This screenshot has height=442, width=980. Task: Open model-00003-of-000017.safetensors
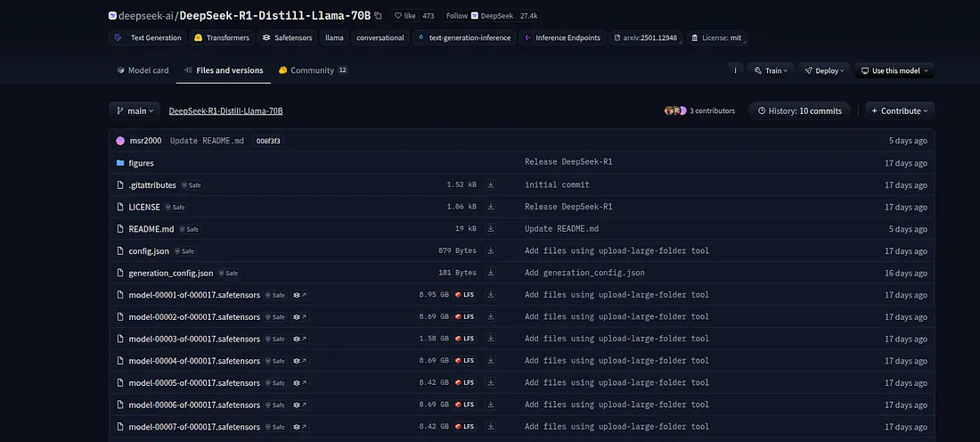194,339
